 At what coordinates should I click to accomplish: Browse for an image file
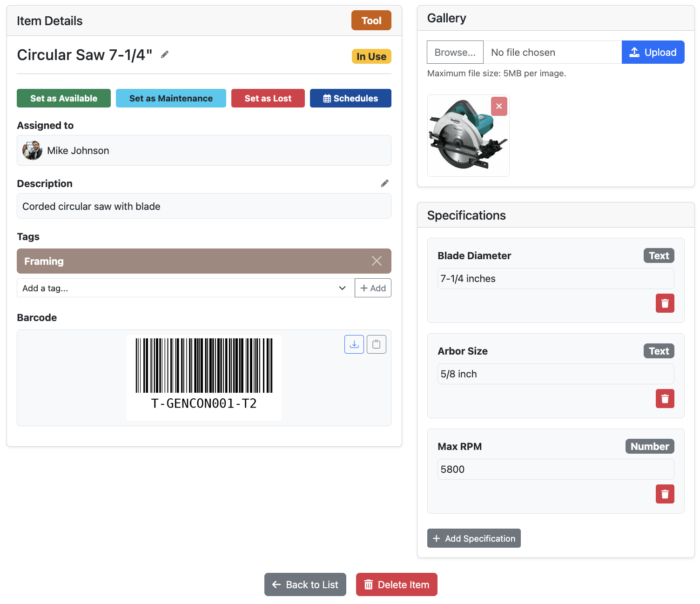pos(455,52)
